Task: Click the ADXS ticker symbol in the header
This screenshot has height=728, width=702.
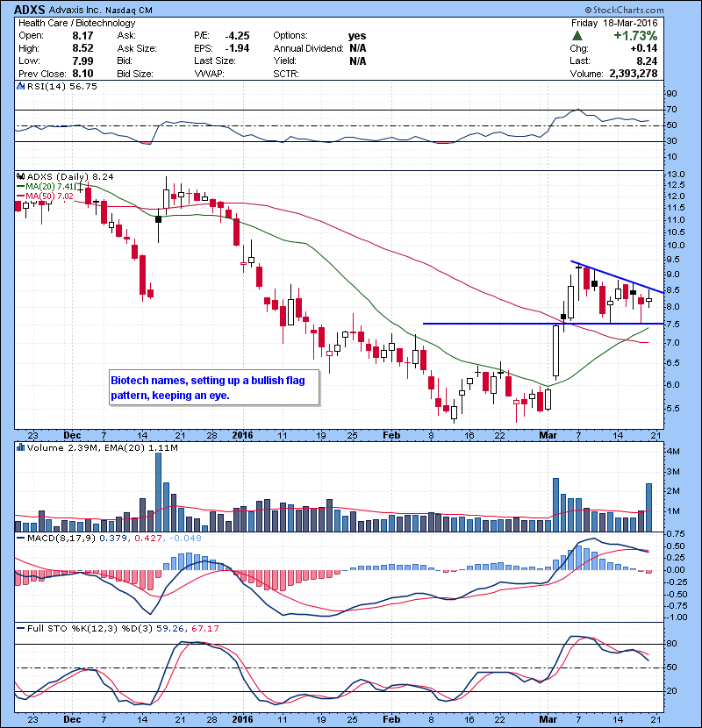Action: click(x=29, y=10)
